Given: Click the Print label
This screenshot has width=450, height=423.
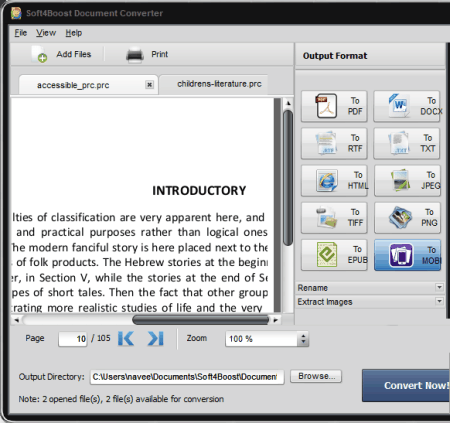Looking at the screenshot, I should click(160, 54).
